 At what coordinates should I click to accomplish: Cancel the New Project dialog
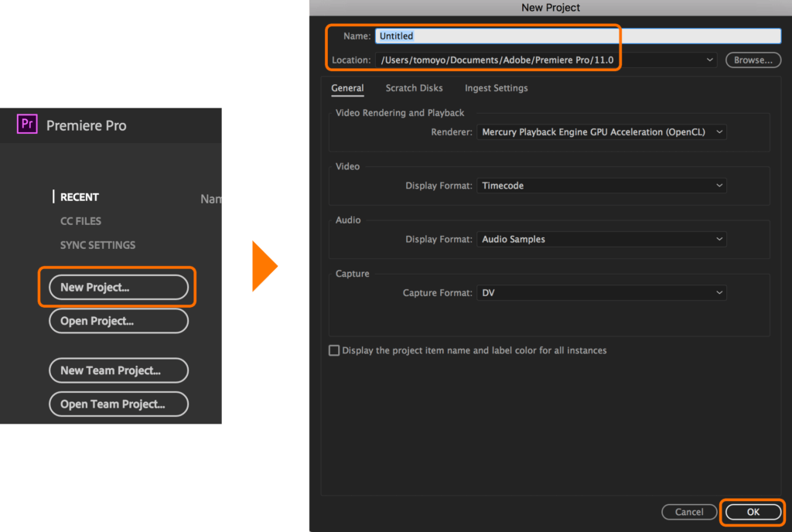tap(689, 512)
